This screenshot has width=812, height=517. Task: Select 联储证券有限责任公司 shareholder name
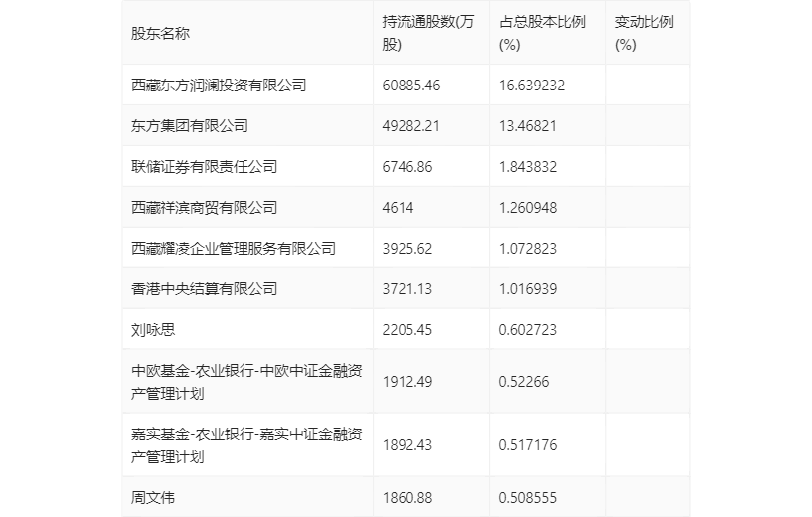(x=204, y=167)
